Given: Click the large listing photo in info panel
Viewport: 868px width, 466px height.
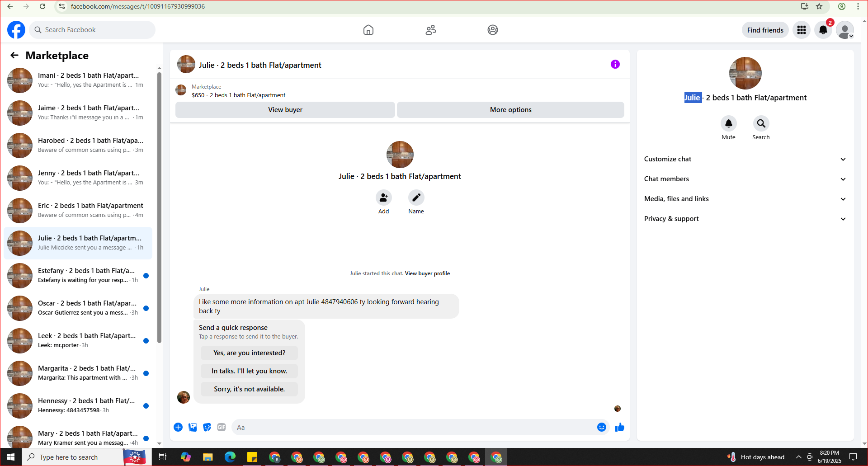Looking at the screenshot, I should click(x=745, y=73).
